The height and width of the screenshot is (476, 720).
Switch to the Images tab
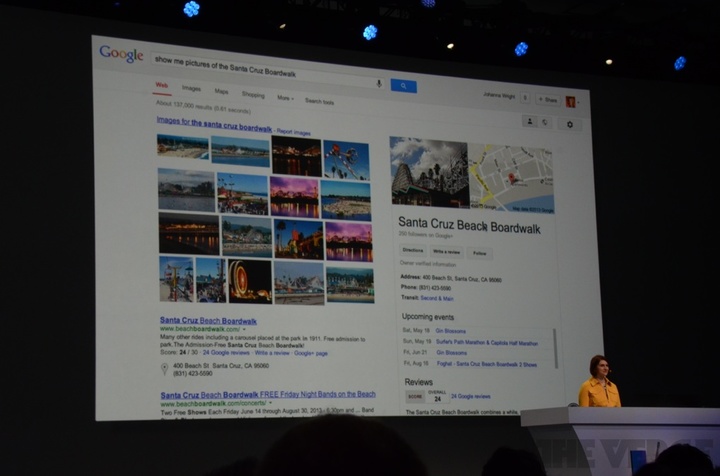(x=191, y=88)
